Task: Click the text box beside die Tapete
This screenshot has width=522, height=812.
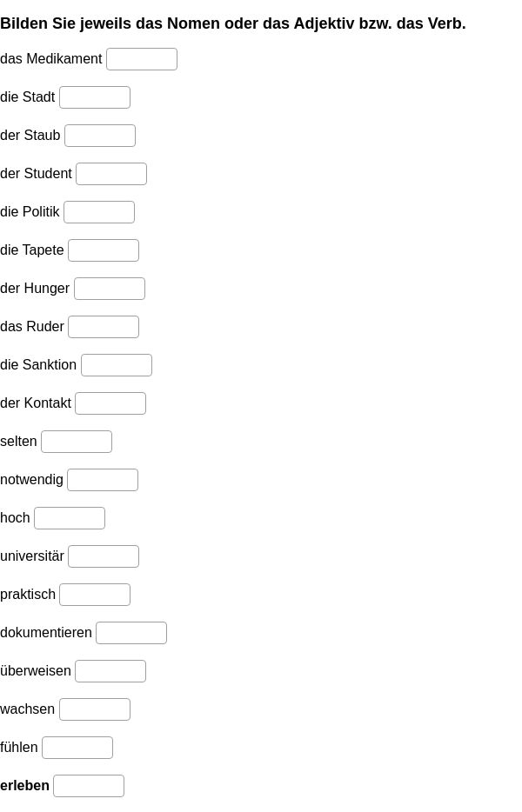Action: (x=104, y=250)
